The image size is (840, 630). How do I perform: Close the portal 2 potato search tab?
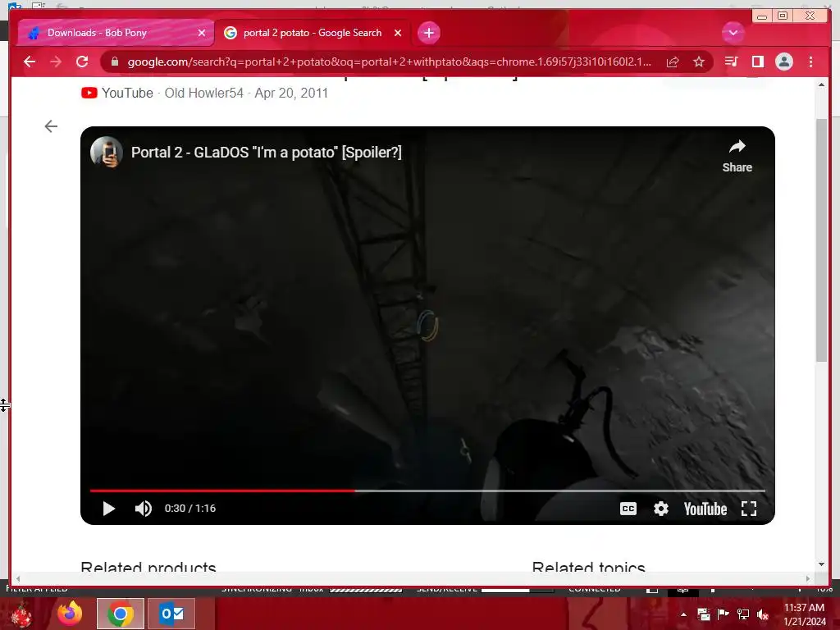point(398,33)
